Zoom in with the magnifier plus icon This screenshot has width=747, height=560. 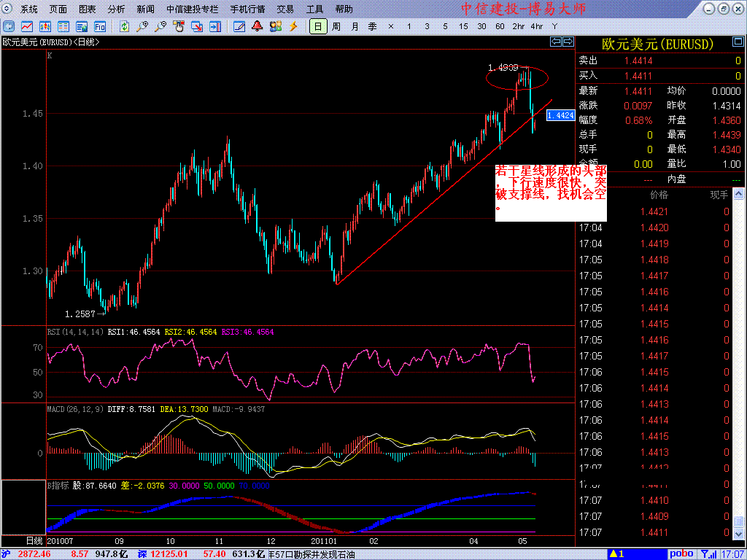(x=142, y=27)
